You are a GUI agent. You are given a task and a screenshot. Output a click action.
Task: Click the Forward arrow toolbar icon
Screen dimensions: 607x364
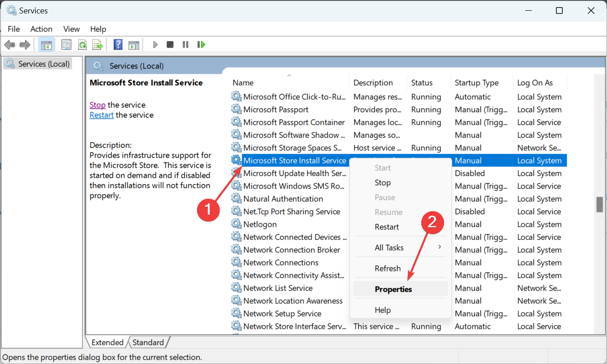pyautogui.click(x=25, y=45)
